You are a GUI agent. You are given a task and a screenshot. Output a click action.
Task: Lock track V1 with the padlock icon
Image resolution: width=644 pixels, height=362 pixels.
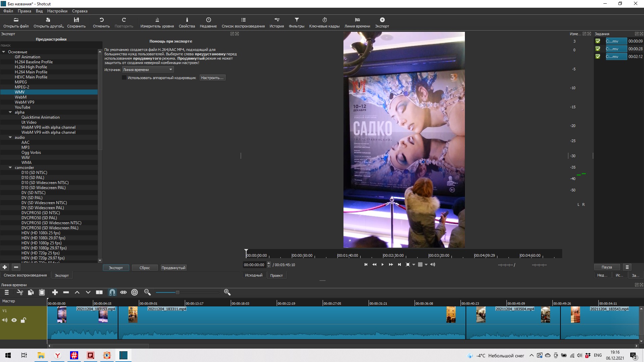pyautogui.click(x=23, y=320)
